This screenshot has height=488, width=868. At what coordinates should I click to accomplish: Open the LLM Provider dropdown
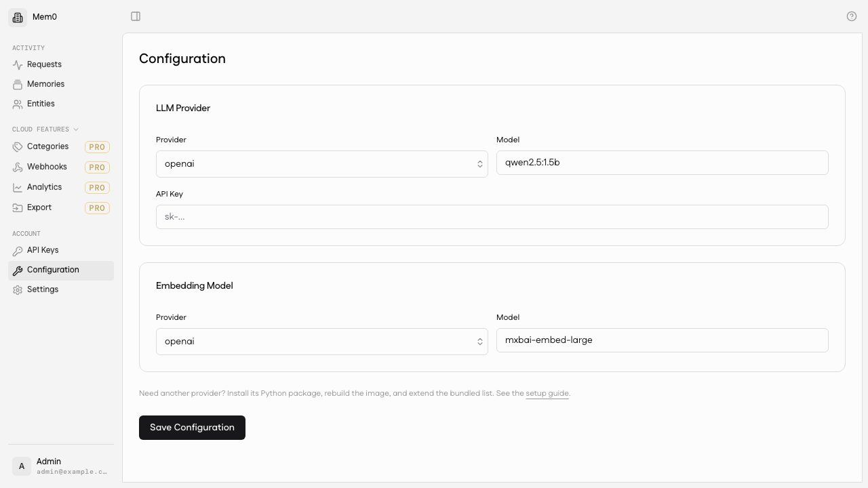[322, 164]
